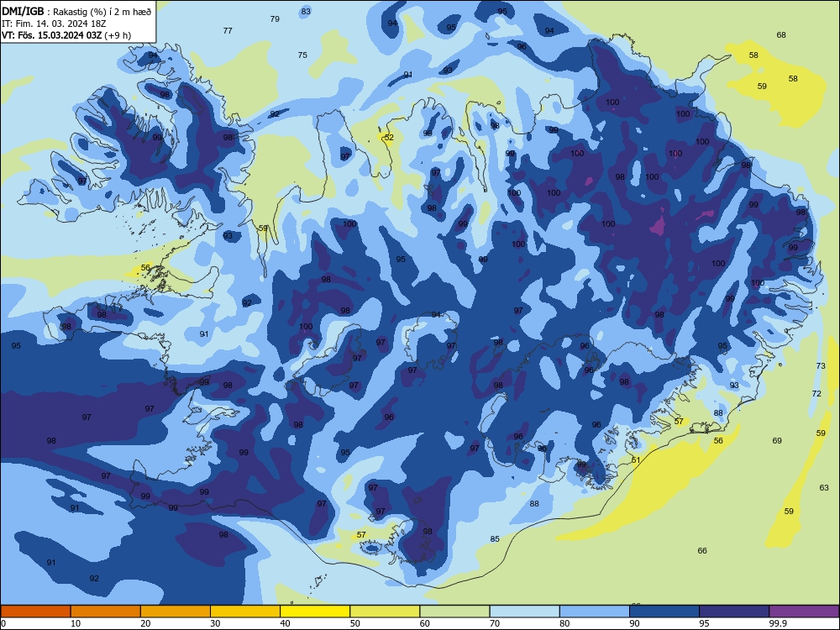
Task: Click the legend tick label '99.9'
Action: 778,623
